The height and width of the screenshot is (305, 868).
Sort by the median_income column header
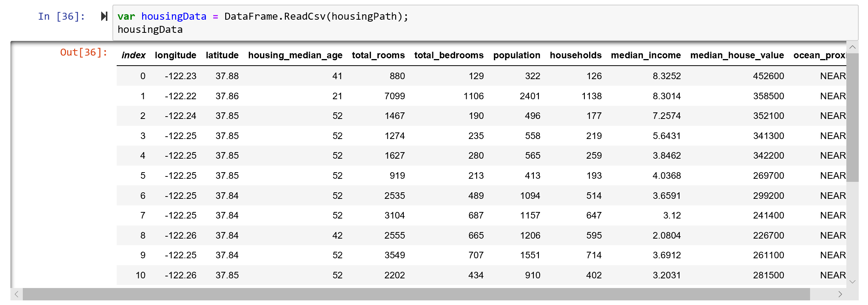pyautogui.click(x=645, y=55)
